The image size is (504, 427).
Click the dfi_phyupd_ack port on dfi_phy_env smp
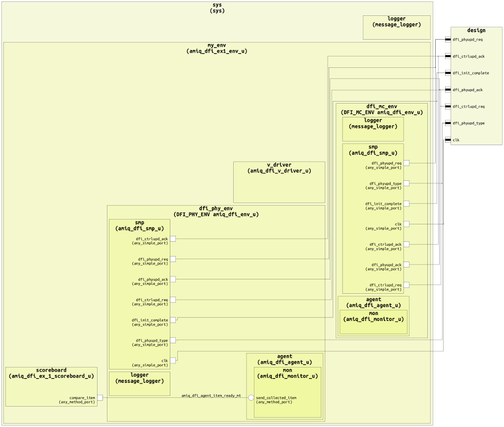pos(173,279)
